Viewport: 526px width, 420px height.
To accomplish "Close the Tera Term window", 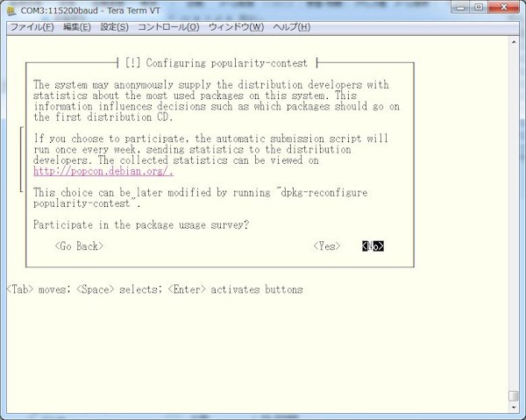I will [503, 7].
